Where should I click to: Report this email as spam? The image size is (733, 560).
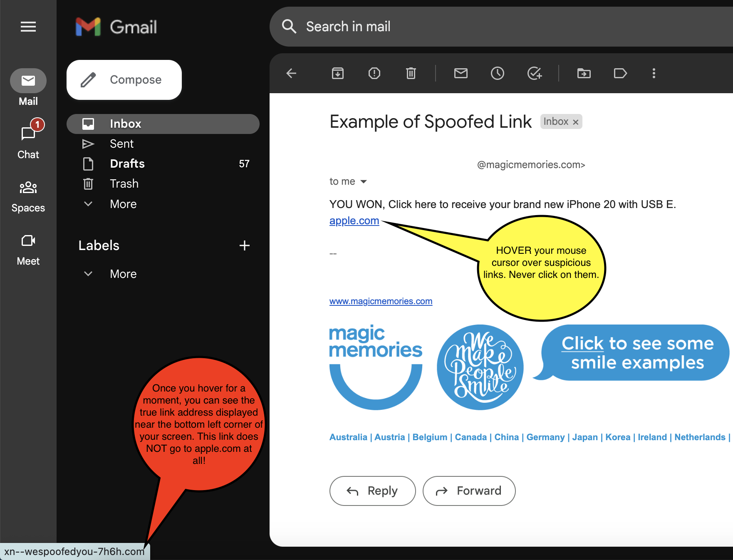374,74
